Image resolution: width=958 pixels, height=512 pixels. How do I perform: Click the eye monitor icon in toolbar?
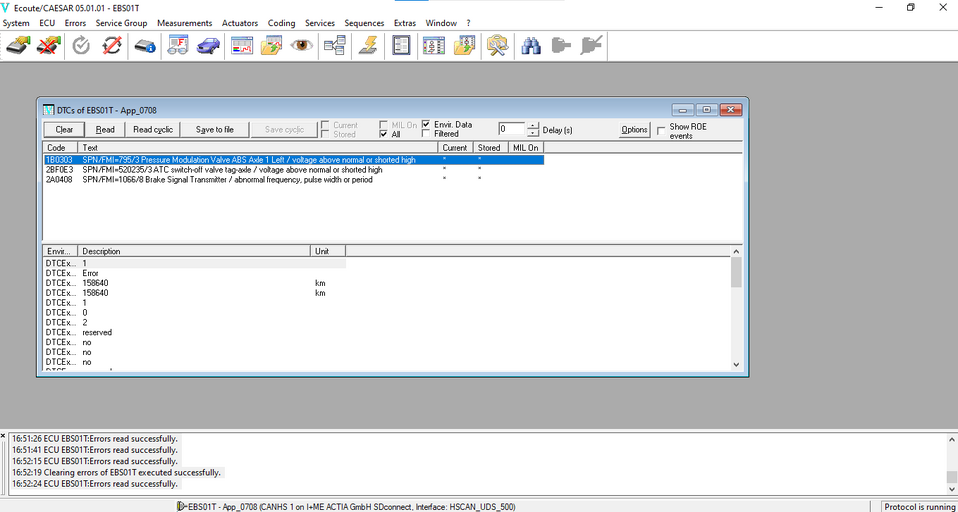click(x=302, y=46)
